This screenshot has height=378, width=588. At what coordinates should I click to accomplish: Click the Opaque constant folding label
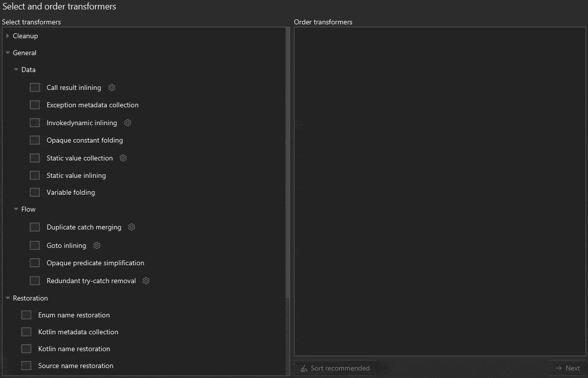(x=85, y=140)
